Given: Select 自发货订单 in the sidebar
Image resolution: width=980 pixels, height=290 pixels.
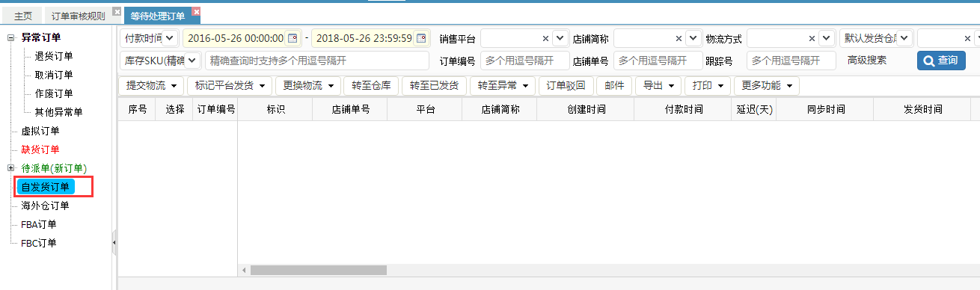Looking at the screenshot, I should coord(46,187).
